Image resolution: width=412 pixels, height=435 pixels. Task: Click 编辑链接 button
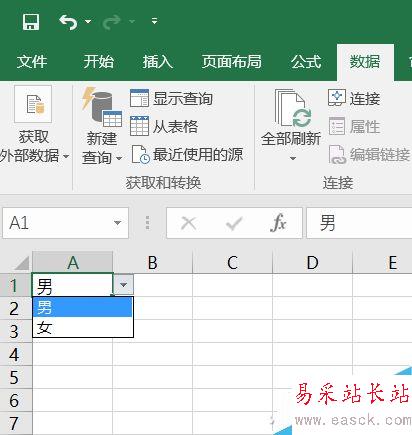pos(369,155)
